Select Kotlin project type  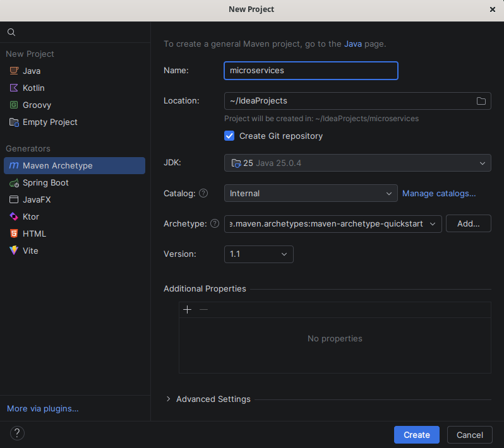coord(75,88)
